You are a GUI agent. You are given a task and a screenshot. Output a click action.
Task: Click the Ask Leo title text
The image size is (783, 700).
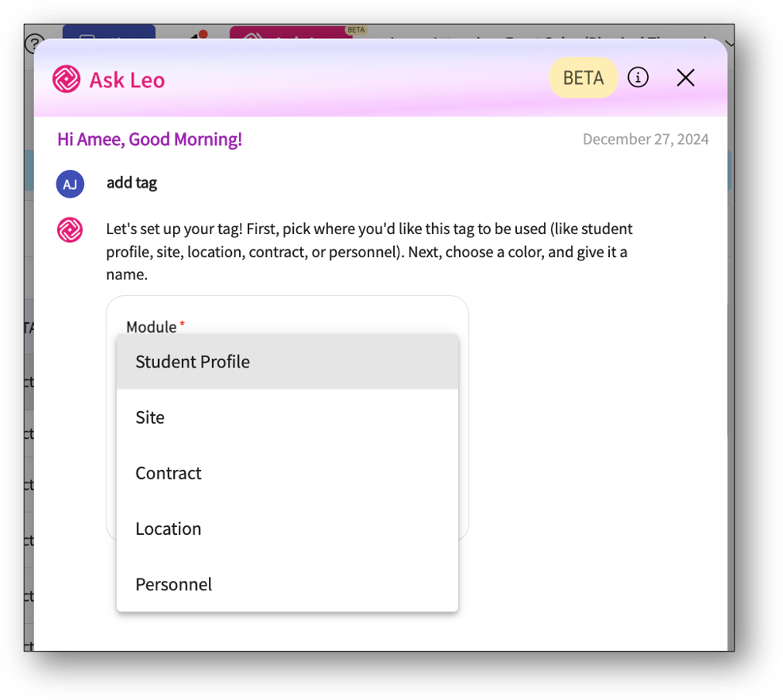coord(127,80)
